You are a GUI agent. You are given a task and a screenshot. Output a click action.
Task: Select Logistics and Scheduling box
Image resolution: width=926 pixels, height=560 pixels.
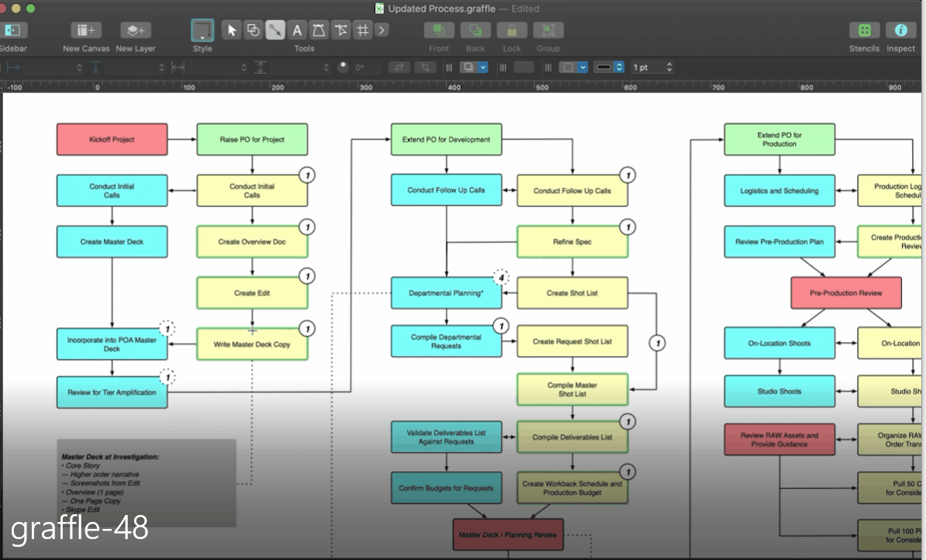click(x=779, y=191)
